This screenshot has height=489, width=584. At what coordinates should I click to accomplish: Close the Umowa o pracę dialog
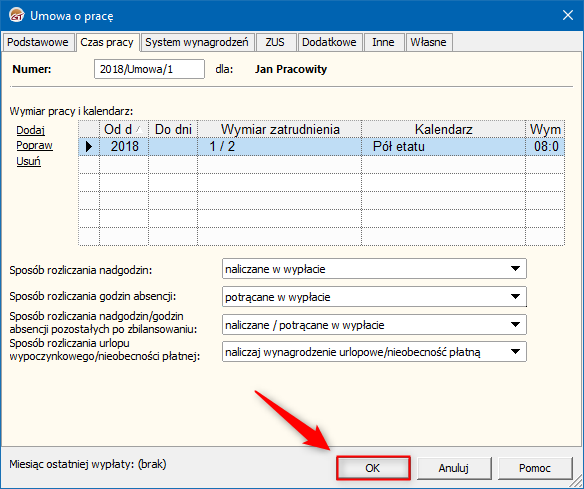tap(568, 15)
